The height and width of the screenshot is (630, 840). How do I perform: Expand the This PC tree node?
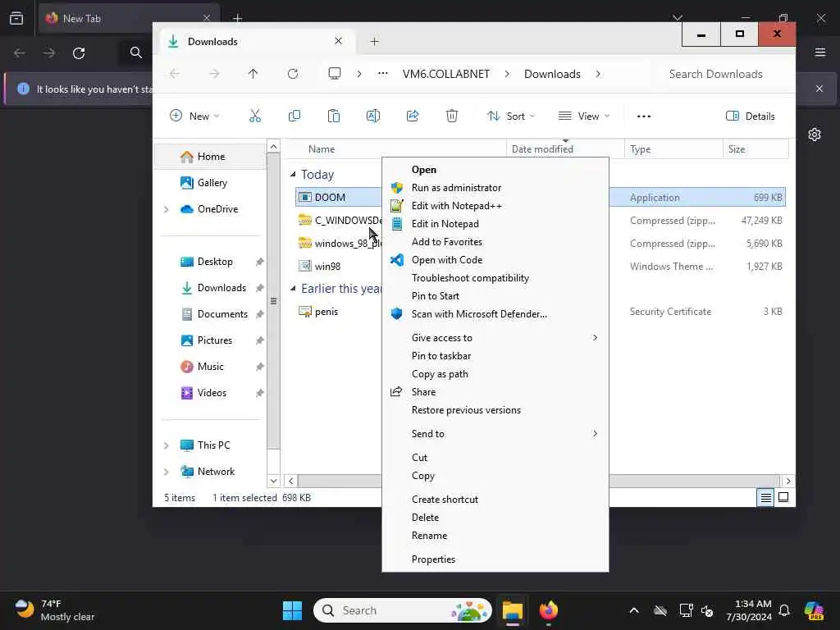tap(166, 445)
